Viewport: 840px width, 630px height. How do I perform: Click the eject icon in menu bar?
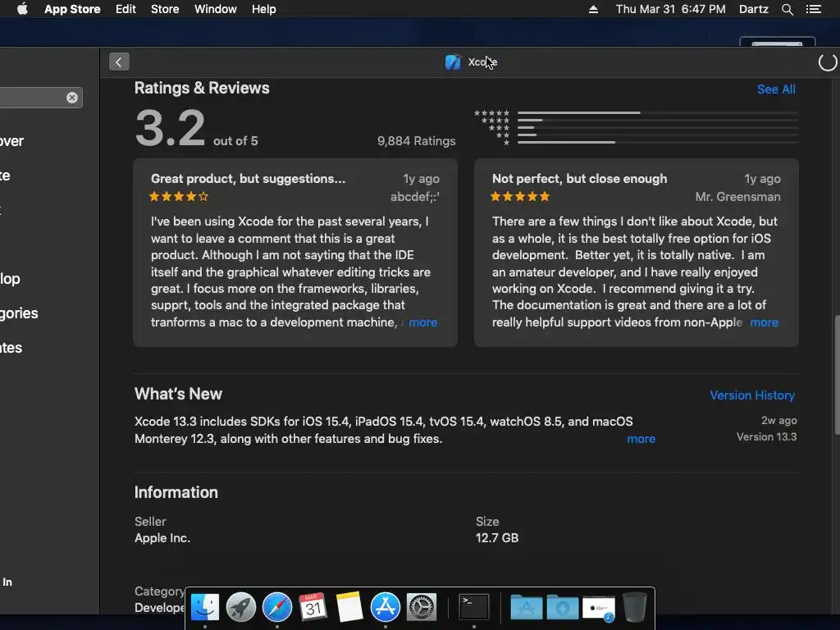coord(593,9)
